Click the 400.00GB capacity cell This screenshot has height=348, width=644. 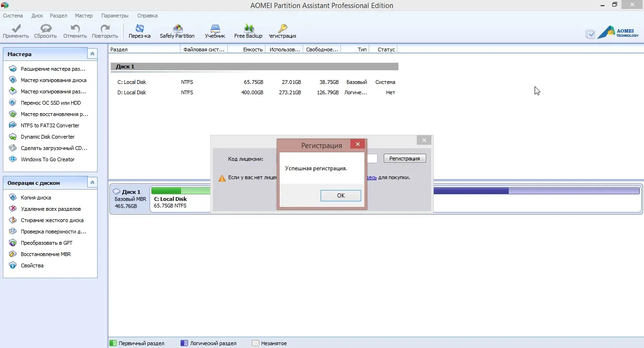coord(252,92)
